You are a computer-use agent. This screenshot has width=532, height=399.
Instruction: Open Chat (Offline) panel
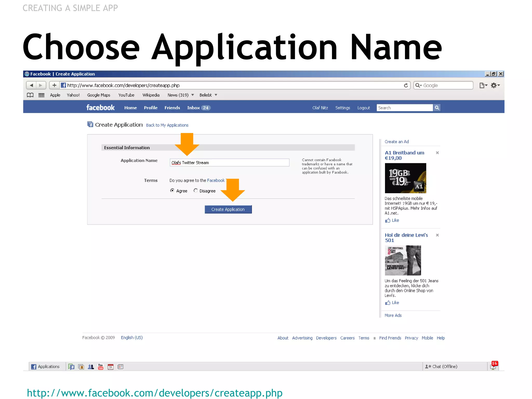pos(455,367)
